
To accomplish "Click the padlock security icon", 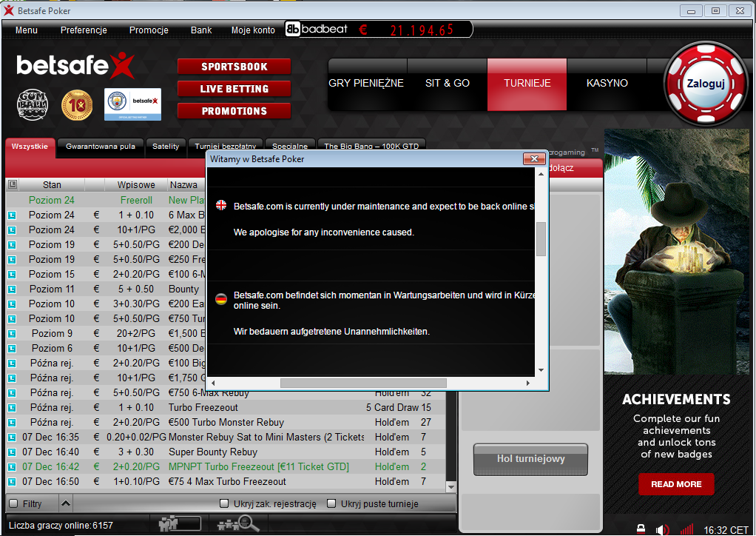I will [641, 529].
